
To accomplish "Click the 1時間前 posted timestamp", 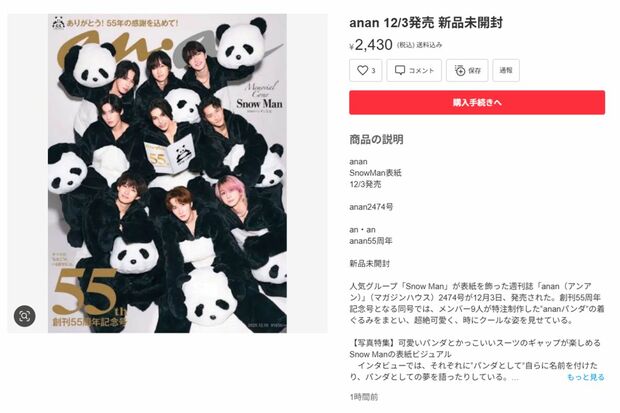I will pyautogui.click(x=364, y=397).
